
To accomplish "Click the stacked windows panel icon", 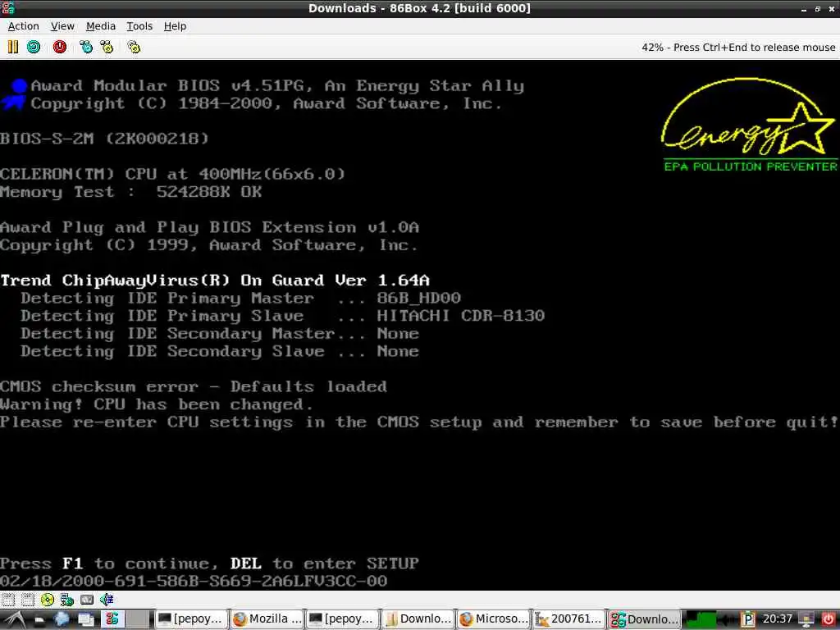I will click(x=85, y=619).
